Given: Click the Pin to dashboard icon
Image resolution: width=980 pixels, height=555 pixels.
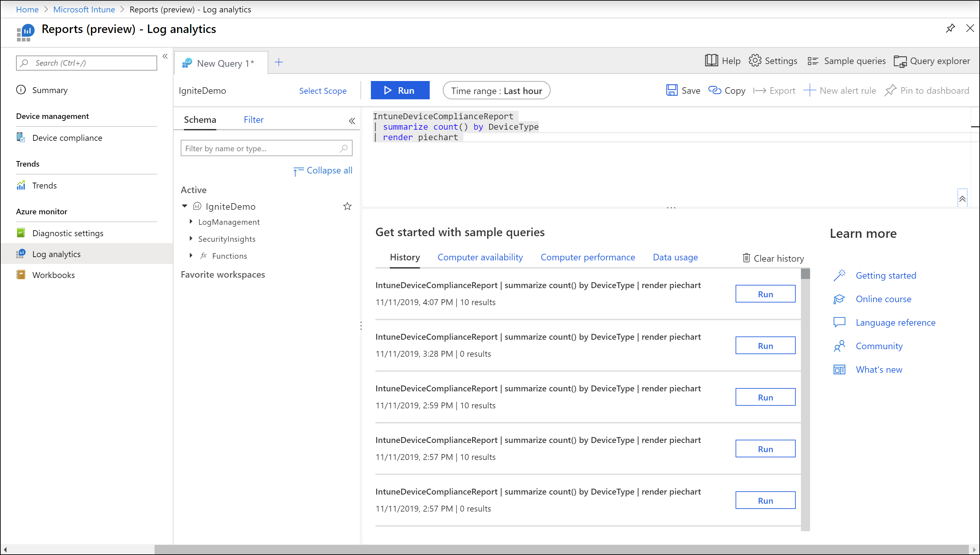Looking at the screenshot, I should coord(892,90).
